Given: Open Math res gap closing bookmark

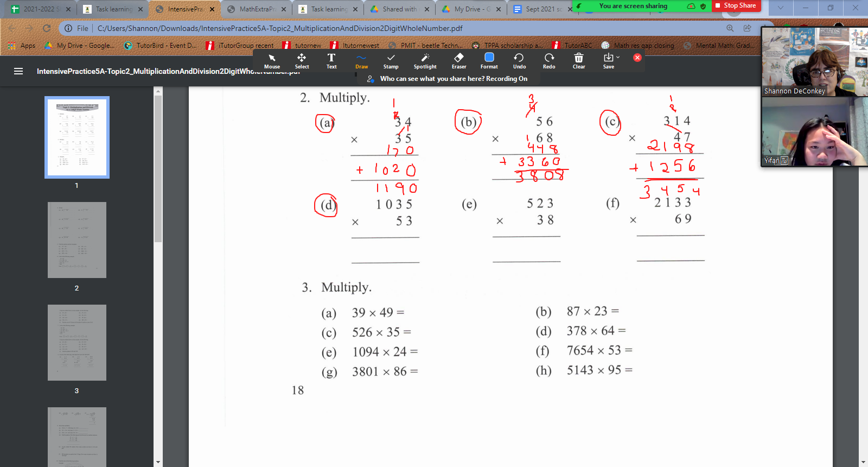Looking at the screenshot, I should [x=637, y=46].
